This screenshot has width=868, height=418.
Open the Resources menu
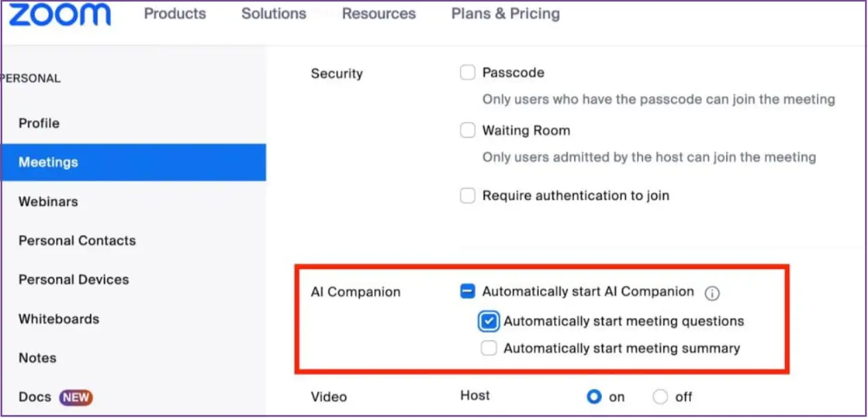point(378,13)
